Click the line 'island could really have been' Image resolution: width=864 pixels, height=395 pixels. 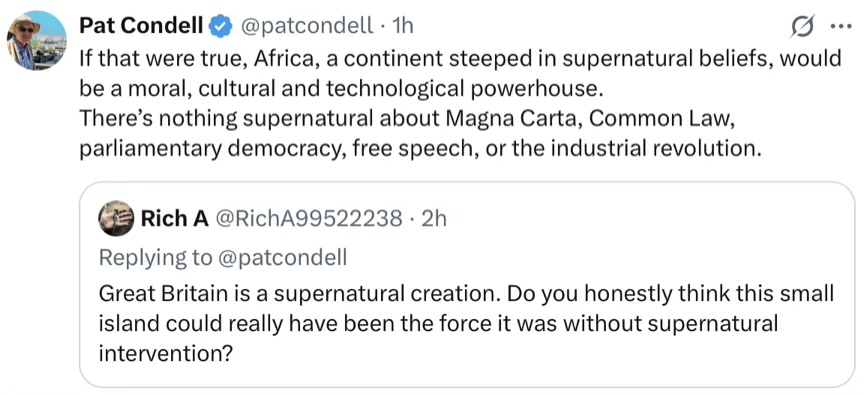(x=438, y=324)
